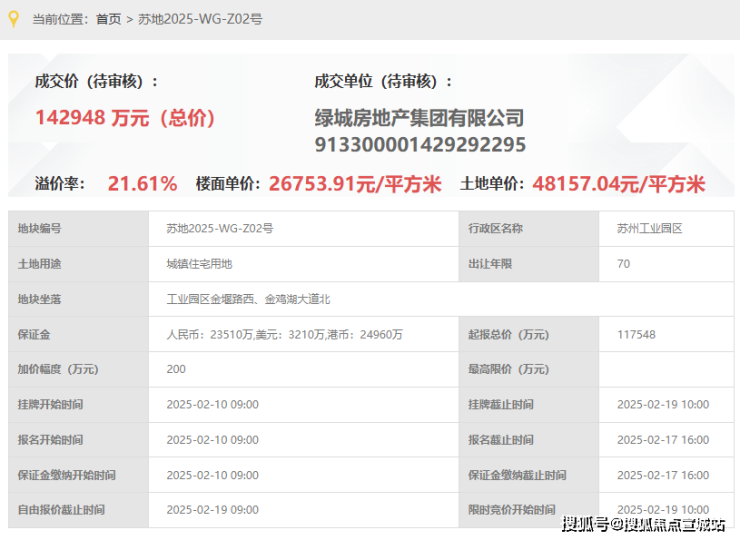Image resolution: width=740 pixels, height=540 pixels.
Task: Click the 最高限价（万元） label
Action: pyautogui.click(x=509, y=369)
